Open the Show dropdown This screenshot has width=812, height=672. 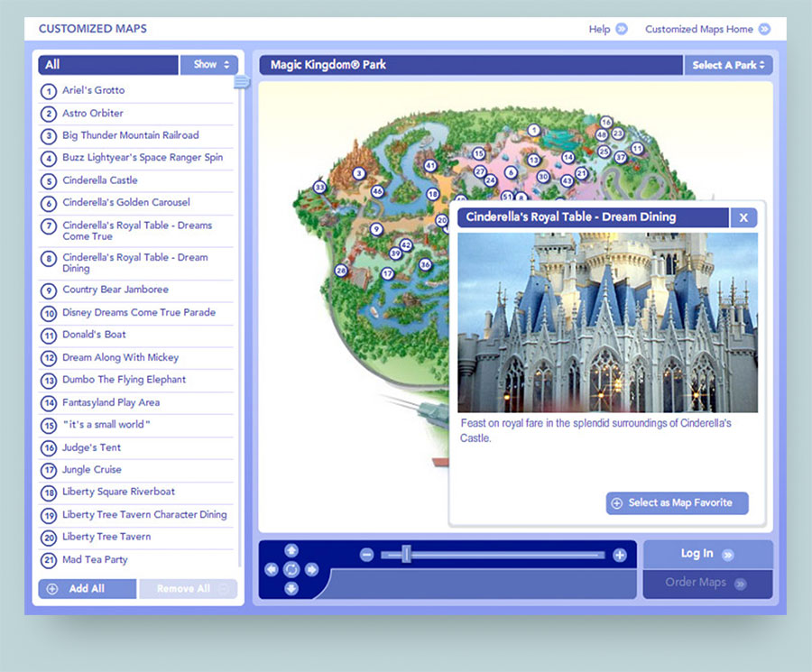point(209,65)
